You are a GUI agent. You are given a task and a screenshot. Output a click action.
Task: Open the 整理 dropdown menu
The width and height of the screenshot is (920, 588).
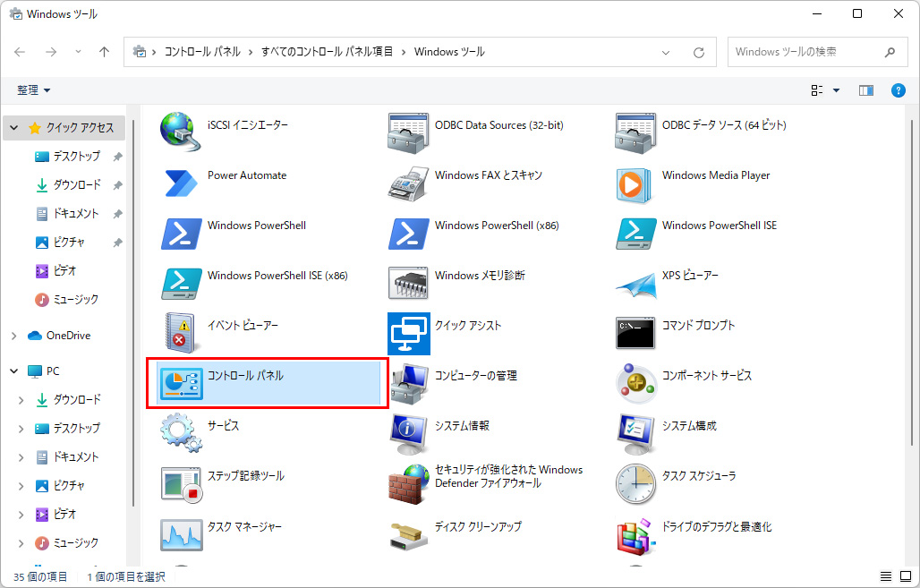pos(33,90)
